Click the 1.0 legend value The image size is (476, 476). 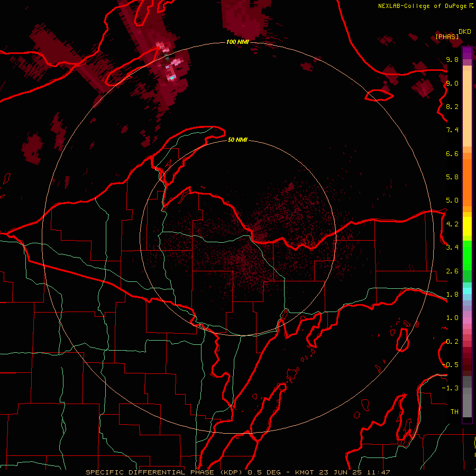[452, 318]
